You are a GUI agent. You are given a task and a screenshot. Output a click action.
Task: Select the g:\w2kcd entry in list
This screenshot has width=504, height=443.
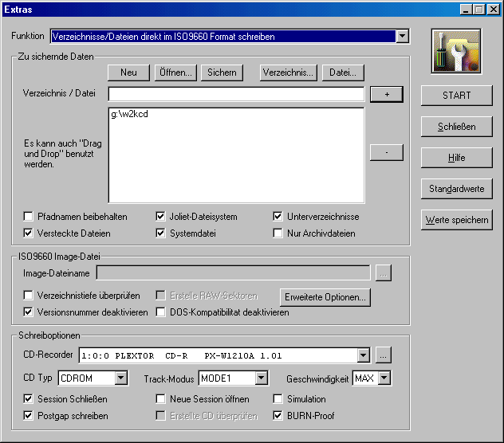[130, 115]
